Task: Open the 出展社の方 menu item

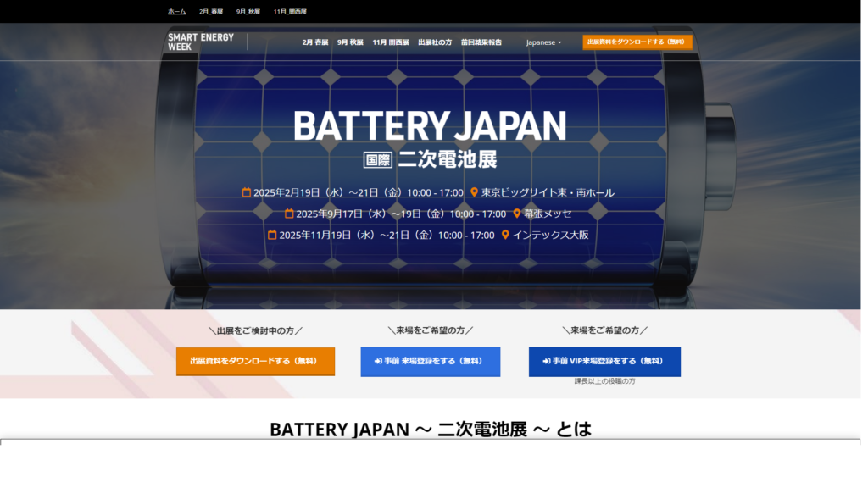Action: pyautogui.click(x=435, y=42)
